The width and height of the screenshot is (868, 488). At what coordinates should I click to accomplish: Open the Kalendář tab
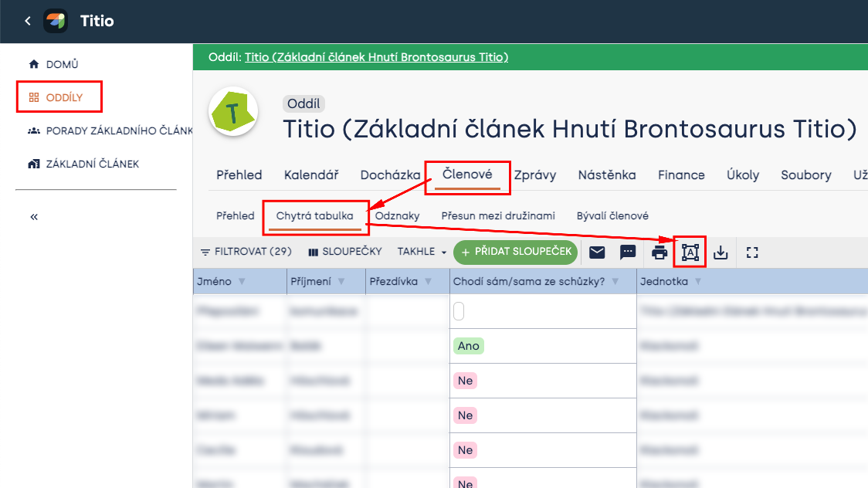[311, 175]
